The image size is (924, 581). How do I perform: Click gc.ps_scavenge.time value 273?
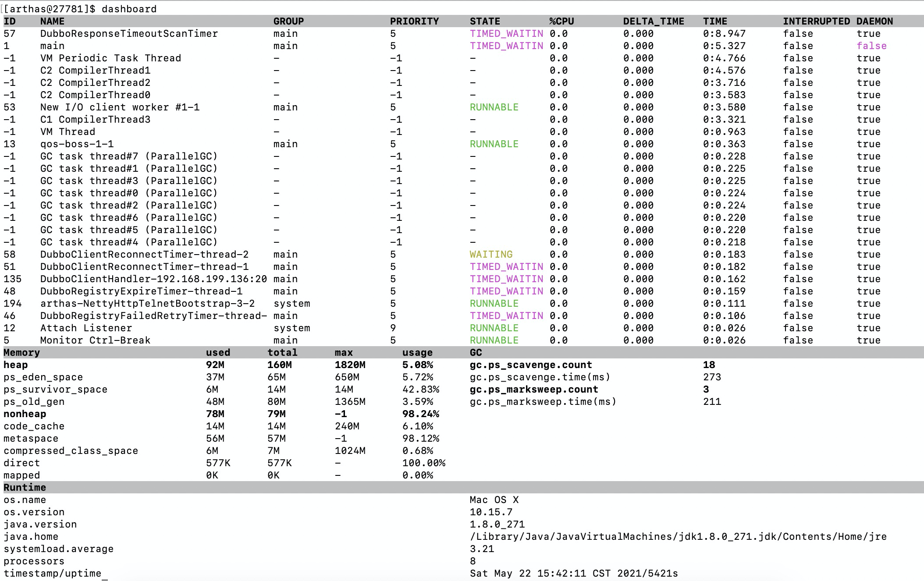click(712, 377)
